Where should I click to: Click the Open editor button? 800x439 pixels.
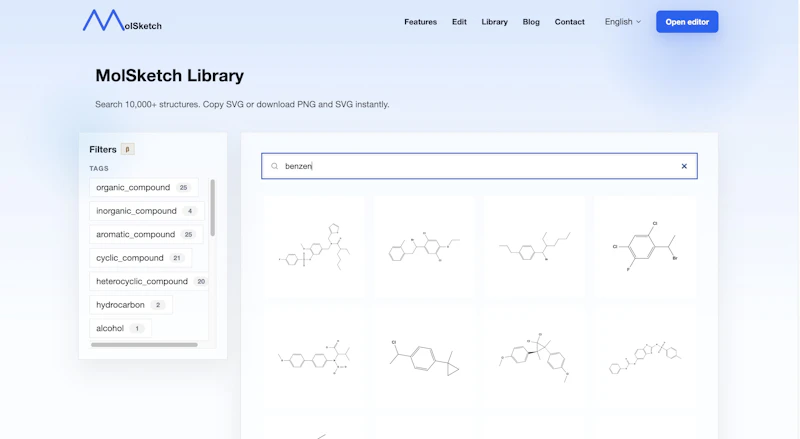(687, 22)
